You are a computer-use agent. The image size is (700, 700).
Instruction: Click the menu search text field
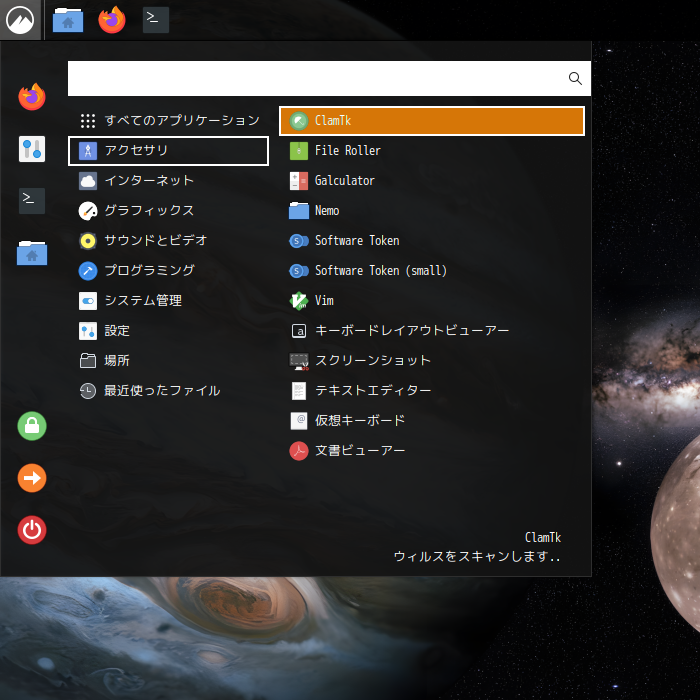[x=316, y=78]
